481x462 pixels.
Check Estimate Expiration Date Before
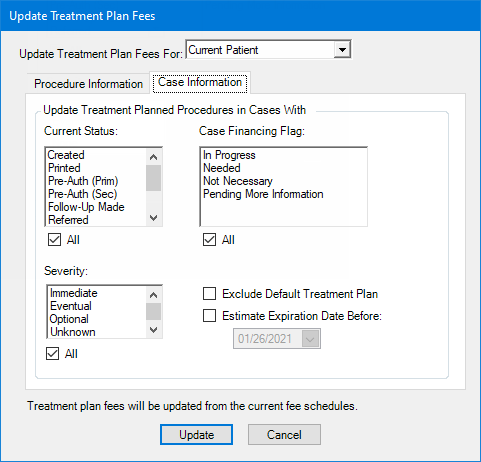coord(209,316)
